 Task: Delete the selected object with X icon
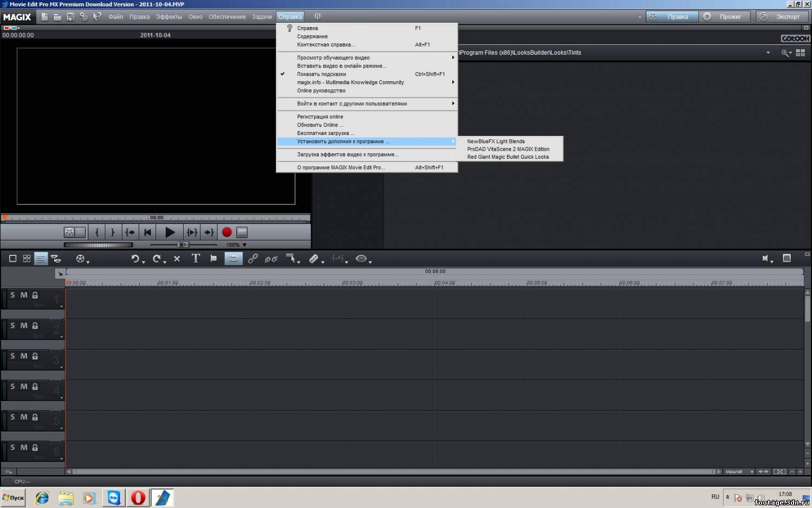(177, 259)
